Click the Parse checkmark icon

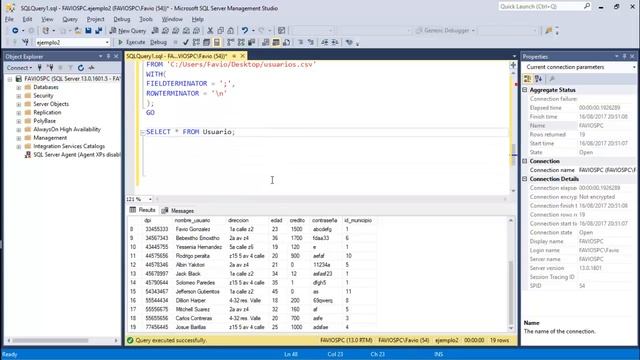pos(186,42)
